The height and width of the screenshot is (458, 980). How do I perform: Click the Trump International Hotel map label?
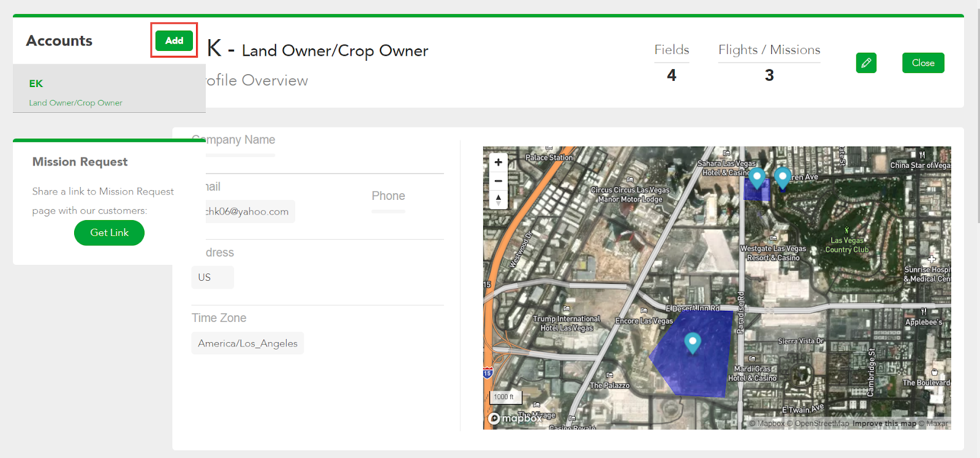[567, 323]
